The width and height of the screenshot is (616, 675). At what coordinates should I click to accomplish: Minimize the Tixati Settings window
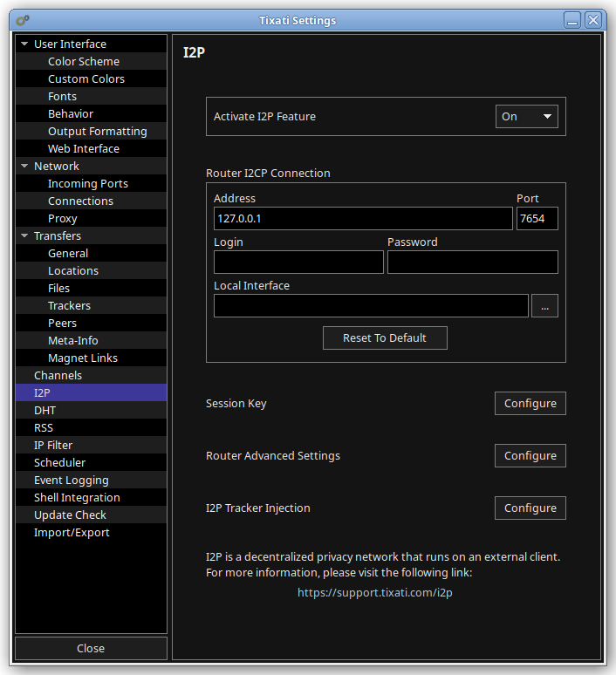point(572,20)
